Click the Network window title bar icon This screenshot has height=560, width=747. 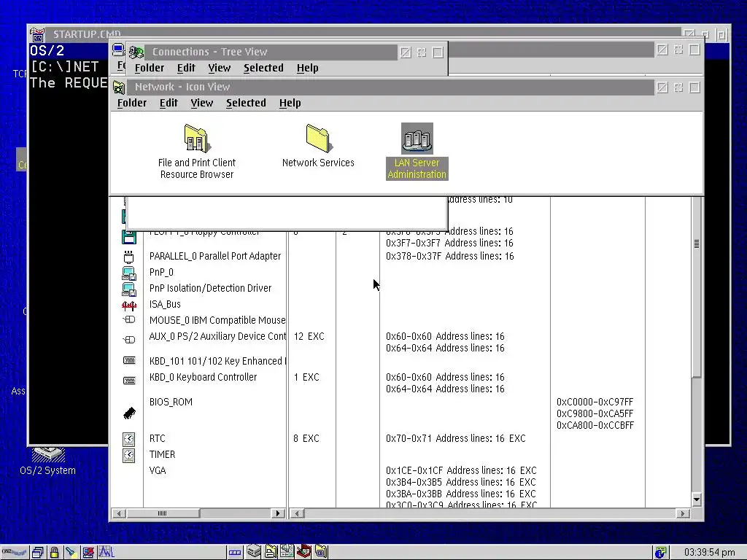(x=119, y=87)
